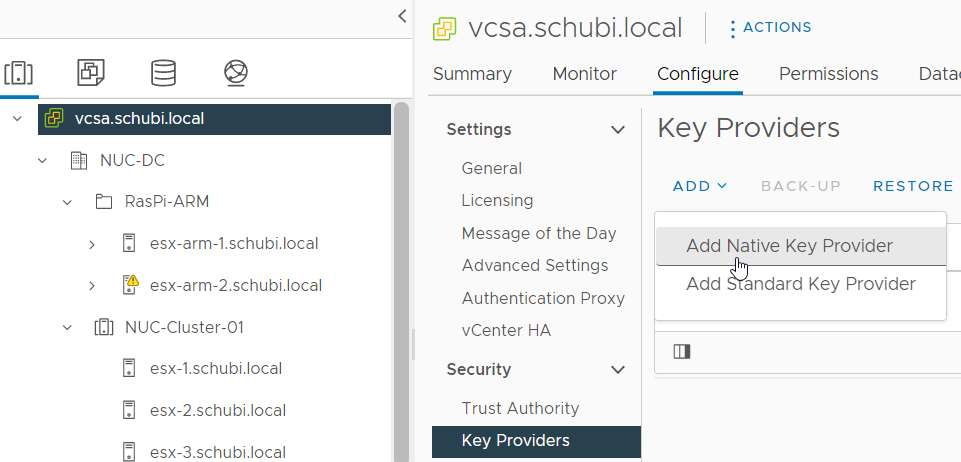
Task: Select esx-2.schubi.local host in the tree
Action: pos(217,410)
